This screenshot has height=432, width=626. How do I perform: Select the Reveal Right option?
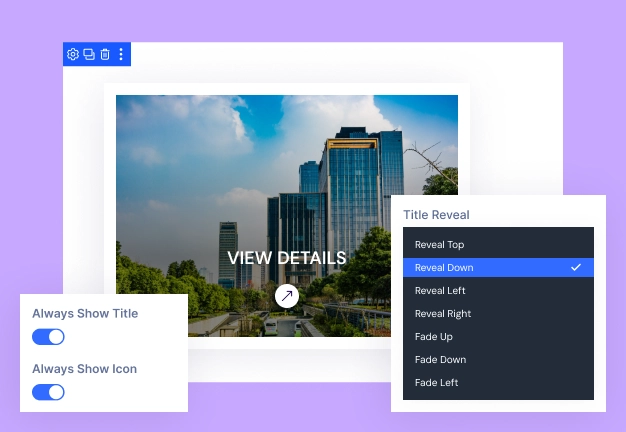click(443, 314)
